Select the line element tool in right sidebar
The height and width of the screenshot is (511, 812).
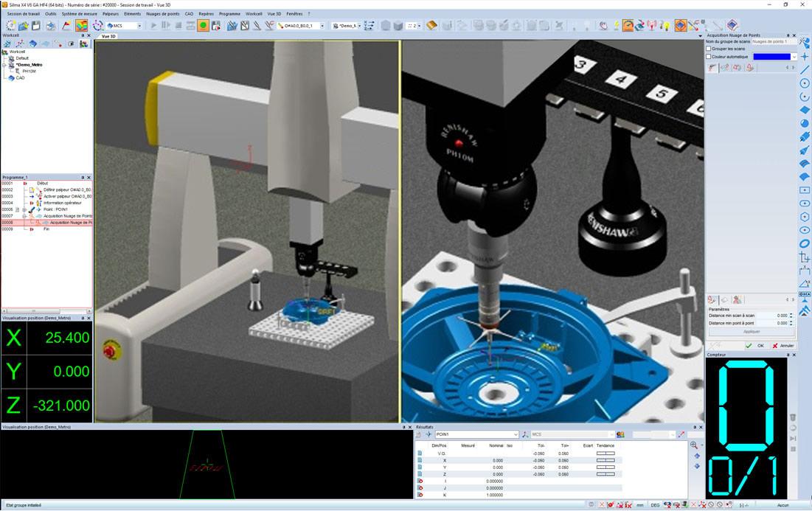coord(805,70)
